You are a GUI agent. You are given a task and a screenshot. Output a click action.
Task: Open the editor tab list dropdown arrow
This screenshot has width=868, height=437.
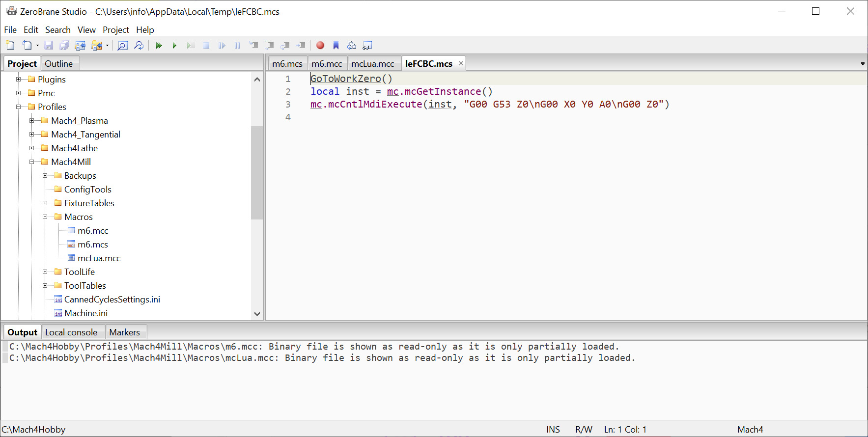tap(863, 64)
